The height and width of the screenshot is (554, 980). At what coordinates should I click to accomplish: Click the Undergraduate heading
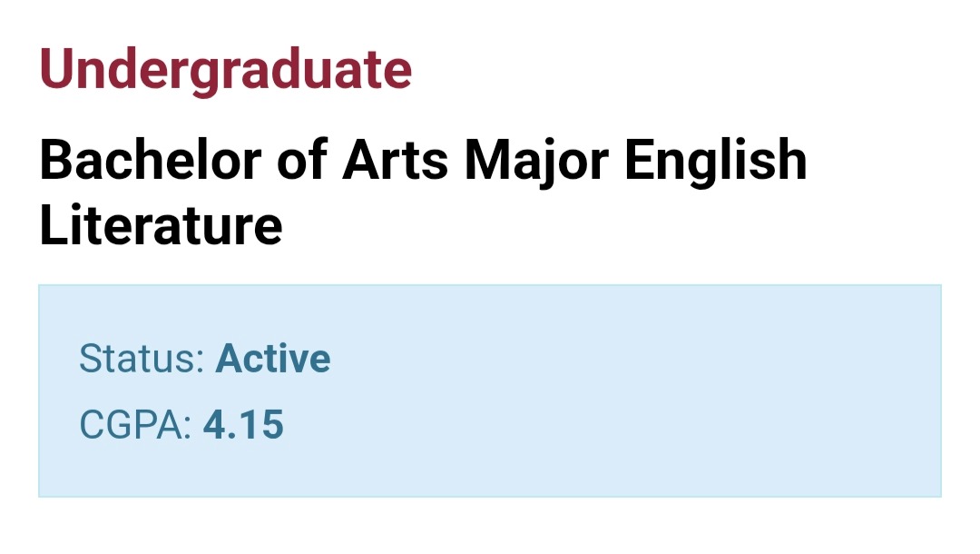tap(226, 70)
